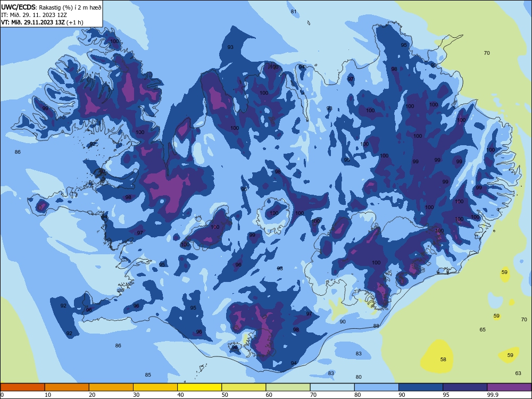Viewport: 532px width, 399px height.
Task: Pick the light green 60–70 legend swatch
Action: 288,387
